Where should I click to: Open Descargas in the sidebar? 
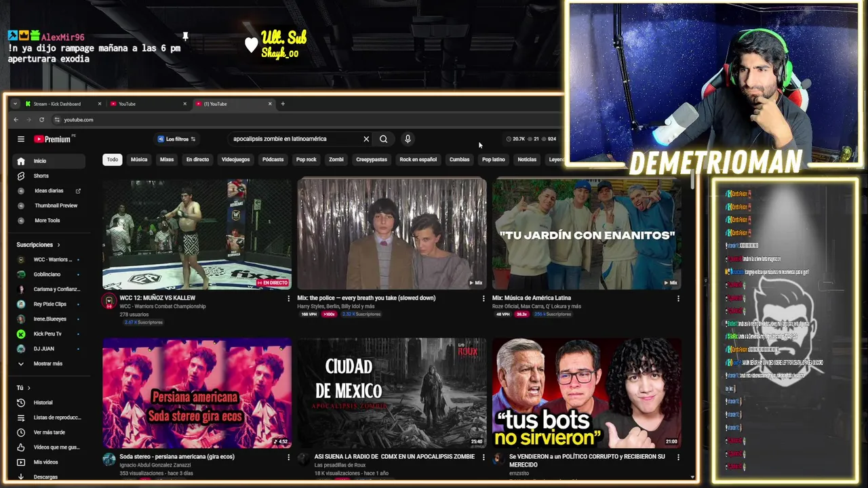click(x=49, y=476)
